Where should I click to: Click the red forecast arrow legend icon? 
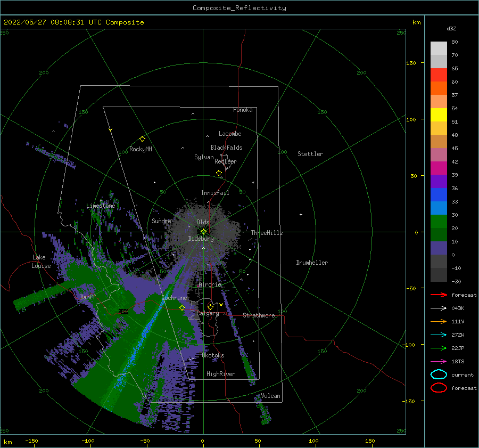point(439,295)
